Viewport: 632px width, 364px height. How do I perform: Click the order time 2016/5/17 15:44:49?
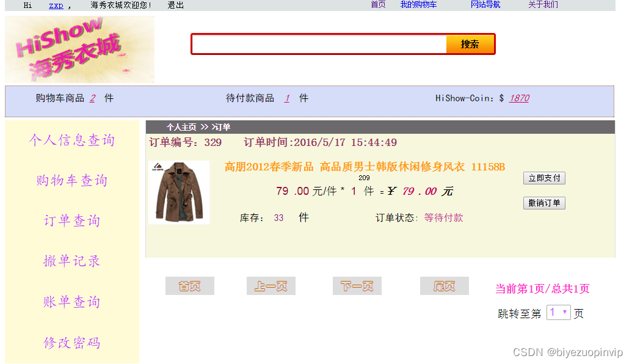346,142
